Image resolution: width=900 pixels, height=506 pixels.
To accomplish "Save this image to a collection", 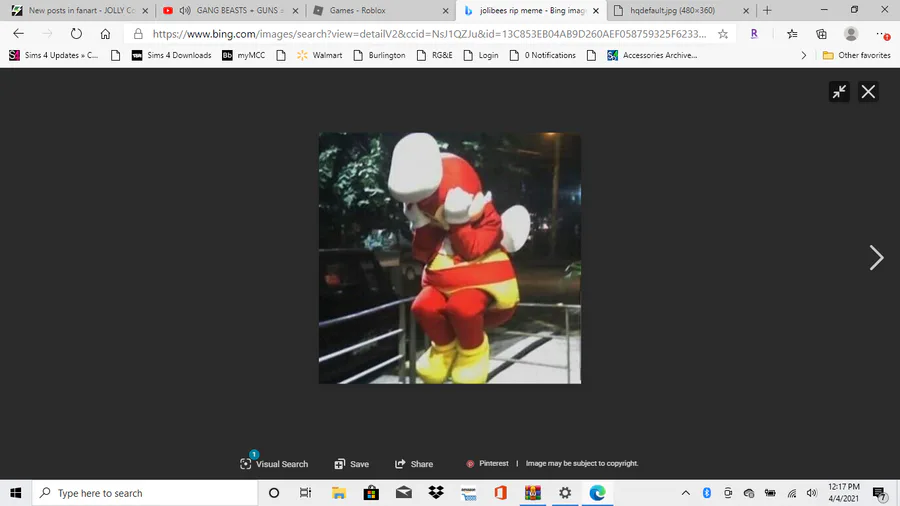I will (351, 464).
